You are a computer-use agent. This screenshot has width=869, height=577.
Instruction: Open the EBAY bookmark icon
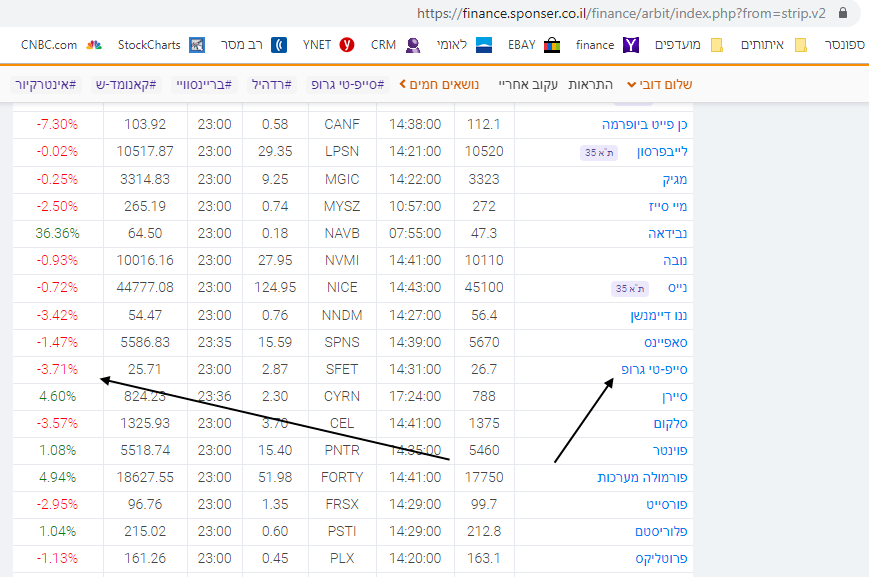pyautogui.click(x=552, y=45)
